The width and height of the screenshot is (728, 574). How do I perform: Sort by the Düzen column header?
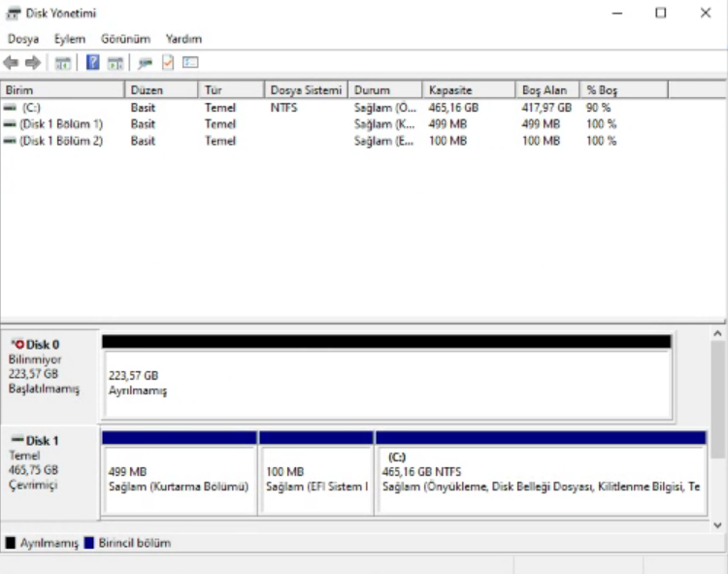pos(161,89)
